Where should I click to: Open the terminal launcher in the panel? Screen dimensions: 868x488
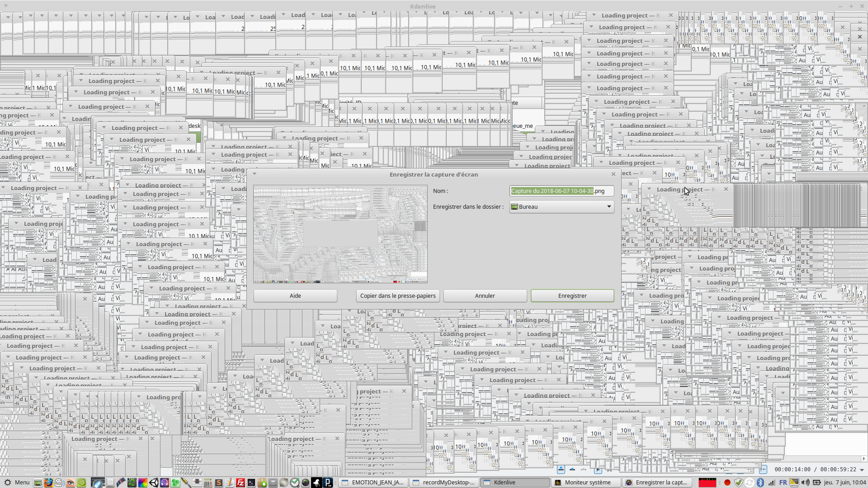251,483
